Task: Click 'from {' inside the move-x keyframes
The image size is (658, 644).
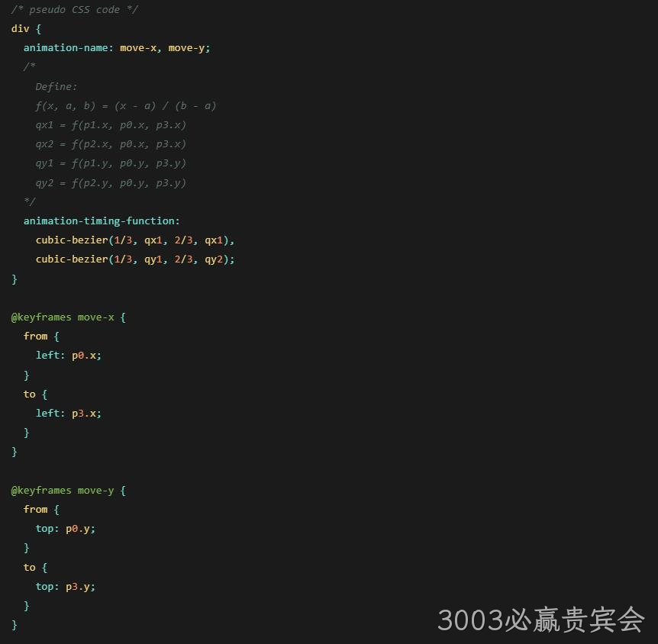Action: pyautogui.click(x=41, y=336)
